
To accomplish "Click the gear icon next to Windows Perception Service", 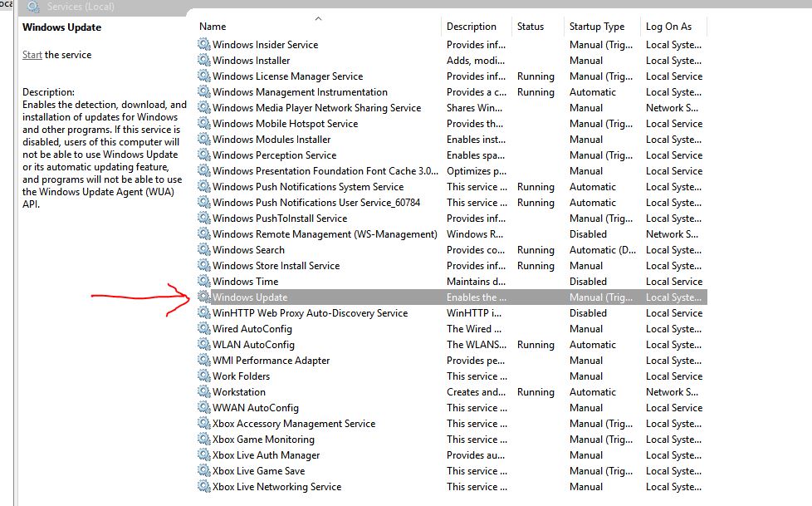I will [204, 155].
